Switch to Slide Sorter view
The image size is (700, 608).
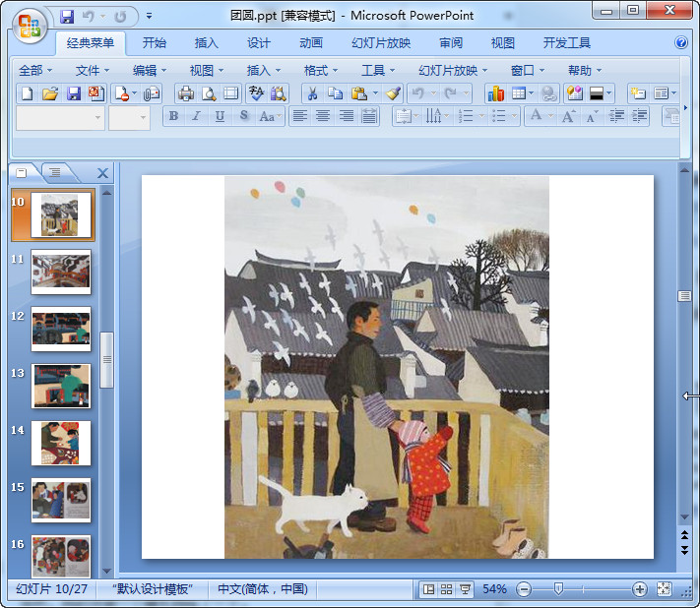[x=446, y=589]
